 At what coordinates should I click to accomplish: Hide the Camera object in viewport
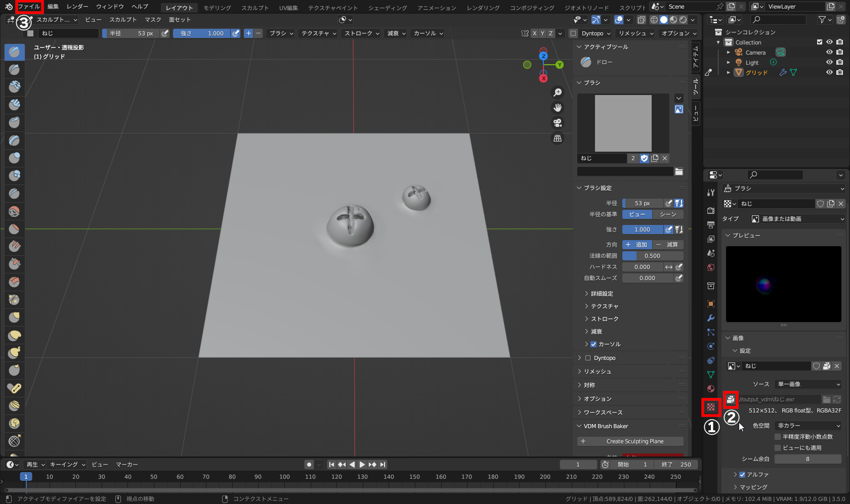coord(829,52)
